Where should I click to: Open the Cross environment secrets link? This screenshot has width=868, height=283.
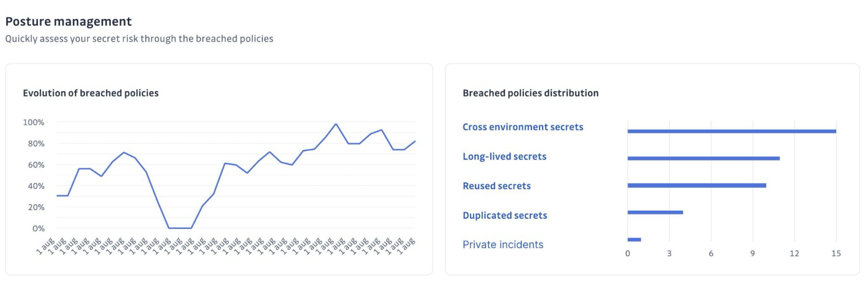tap(522, 127)
